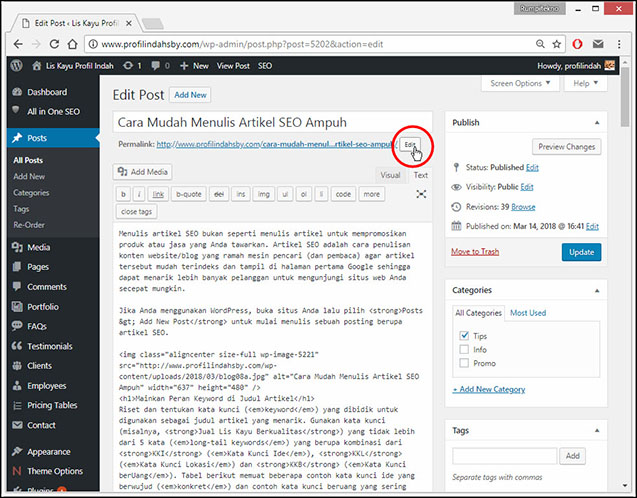Viewport: 637px width, 498px height.
Task: Click the mail extension icon
Action: pos(598,44)
